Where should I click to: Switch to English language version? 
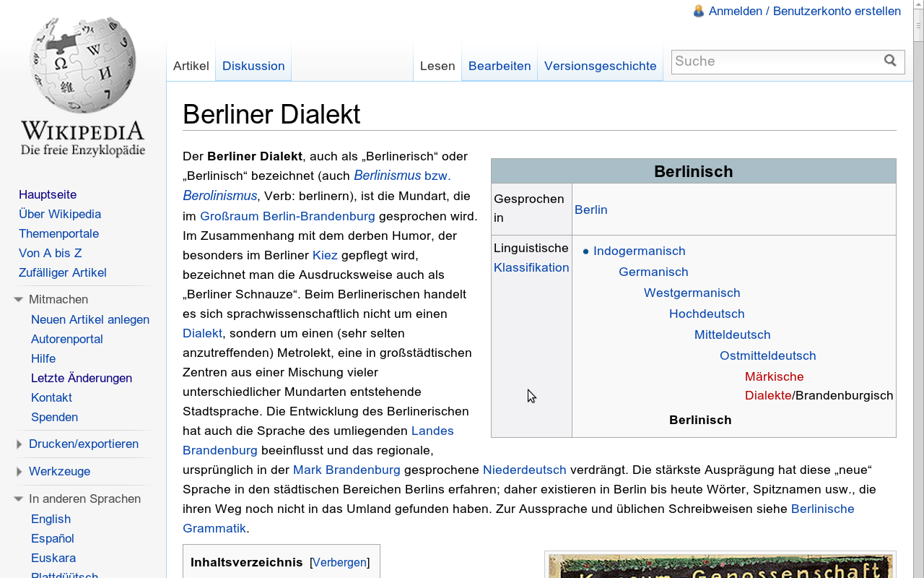click(51, 519)
